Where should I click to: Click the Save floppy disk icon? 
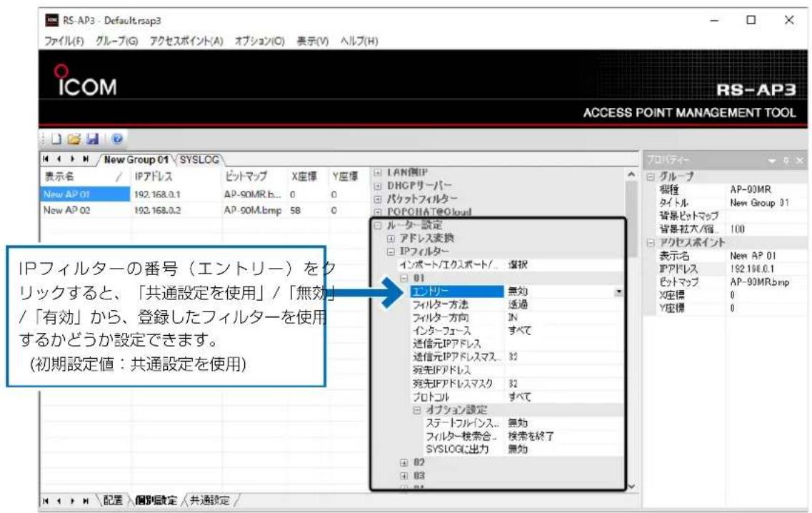pos(92,139)
